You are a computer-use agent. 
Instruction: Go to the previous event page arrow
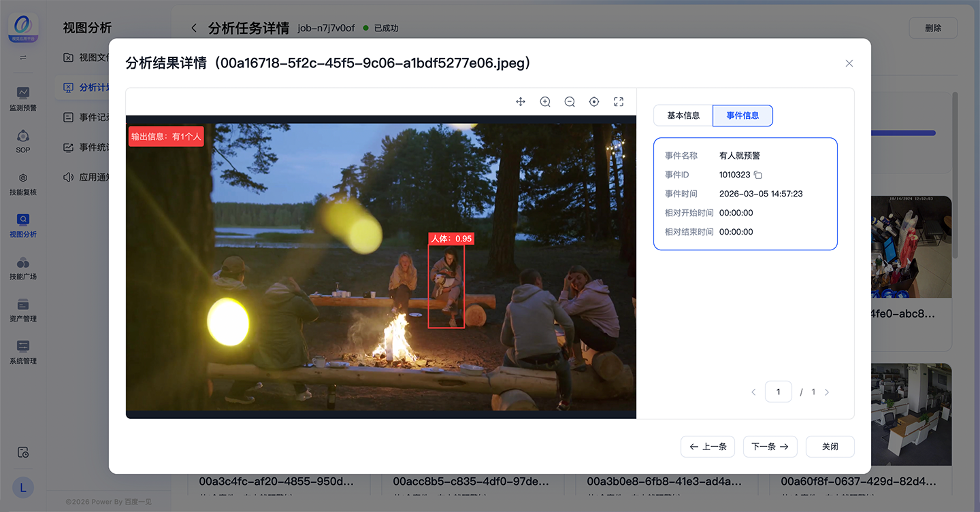click(x=753, y=392)
